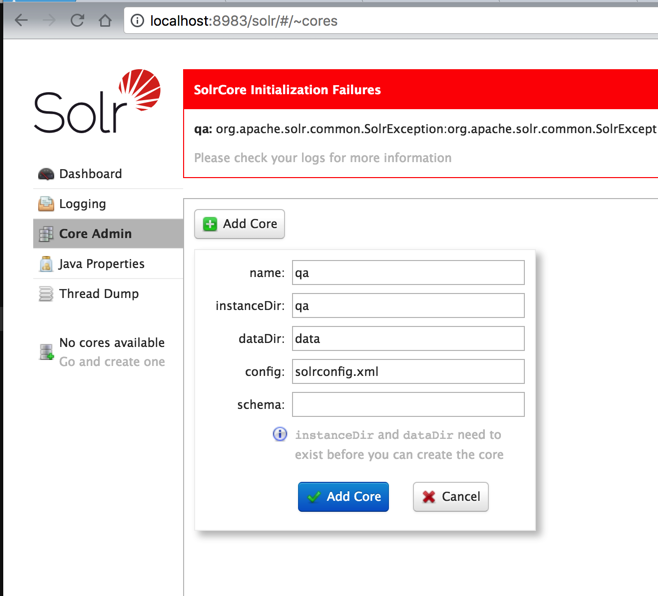Click the 'schema:' label

[261, 405]
